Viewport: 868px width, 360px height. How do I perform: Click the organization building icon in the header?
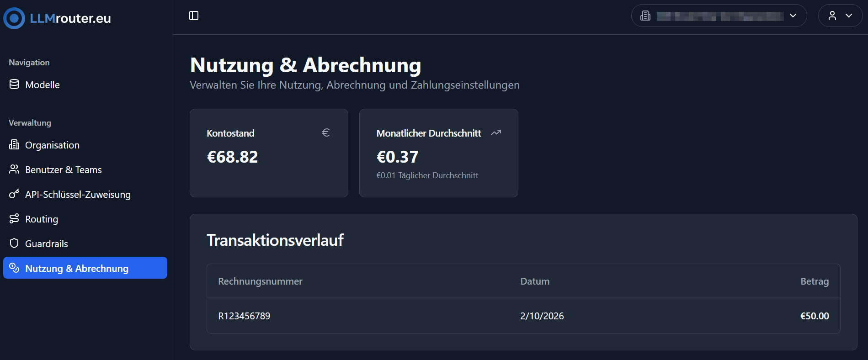(x=645, y=15)
